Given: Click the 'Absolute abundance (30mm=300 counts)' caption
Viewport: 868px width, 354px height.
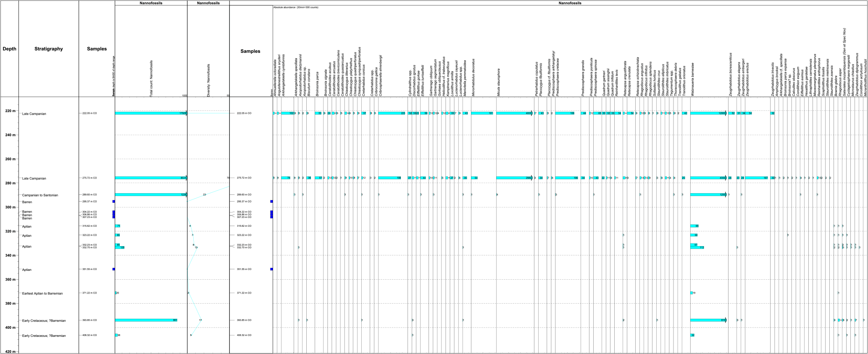Looking at the screenshot, I should [x=296, y=8].
